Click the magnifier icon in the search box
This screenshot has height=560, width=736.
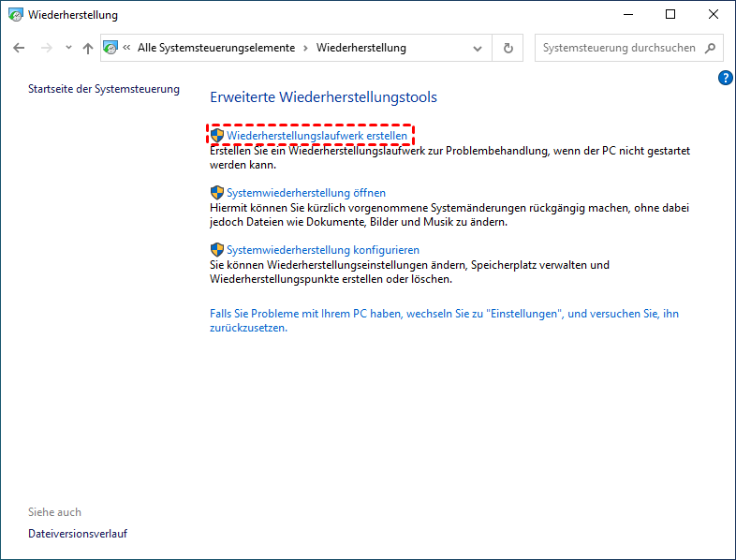point(710,48)
